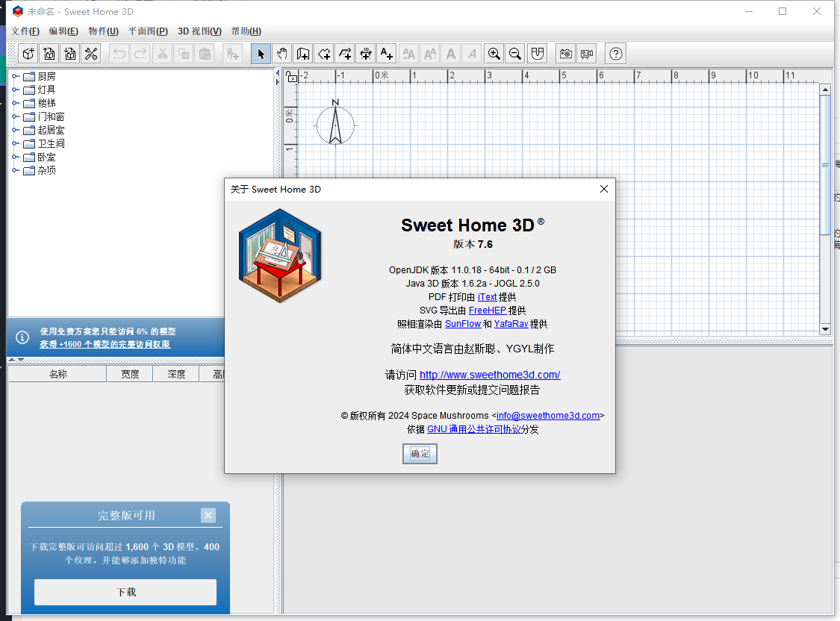Screen dimensions: 840x621
Task: Click the Add furniture to home icon
Action: (232, 54)
